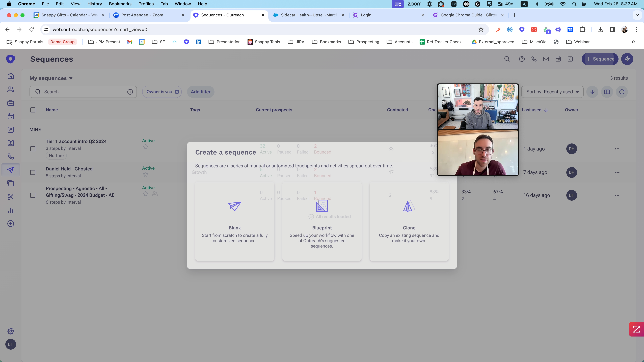Check the Daniel Held - Ghosted row
This screenshot has height=362, width=644.
tap(33, 172)
